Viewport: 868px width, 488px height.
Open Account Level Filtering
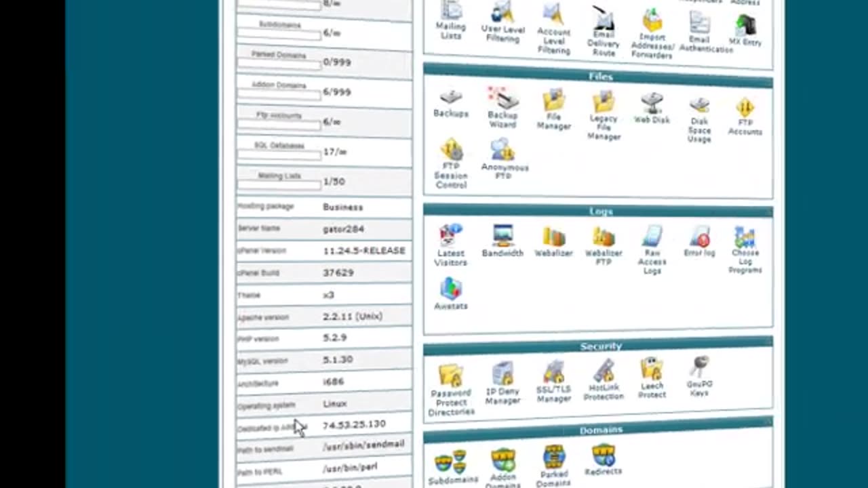553,28
